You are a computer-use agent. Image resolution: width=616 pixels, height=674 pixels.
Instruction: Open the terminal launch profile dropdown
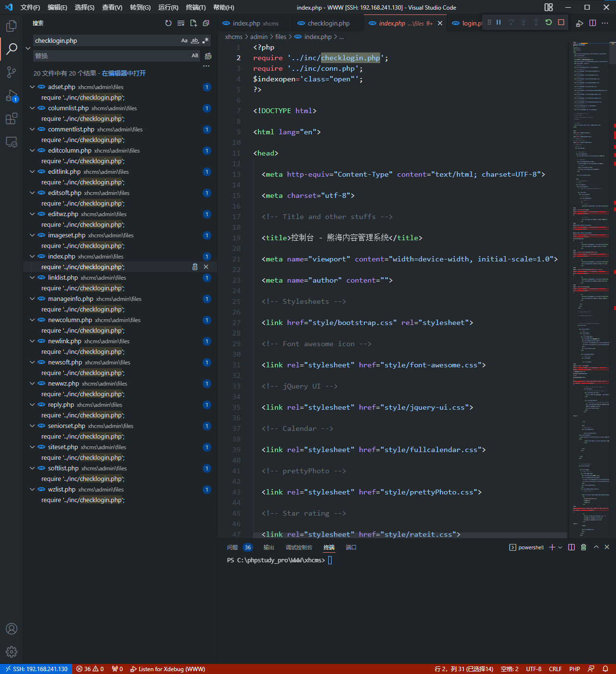click(560, 547)
